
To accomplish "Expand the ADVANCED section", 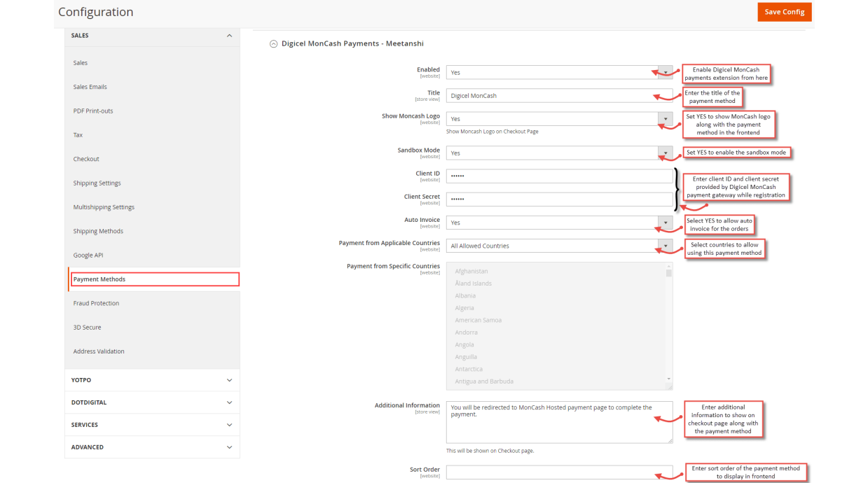I will click(x=152, y=447).
